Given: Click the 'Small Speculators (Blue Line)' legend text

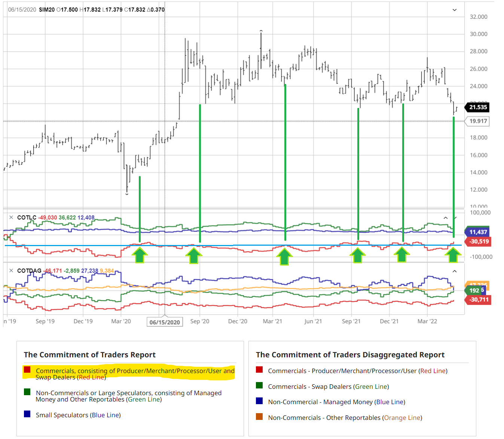Looking at the screenshot, I should pyautogui.click(x=78, y=415).
